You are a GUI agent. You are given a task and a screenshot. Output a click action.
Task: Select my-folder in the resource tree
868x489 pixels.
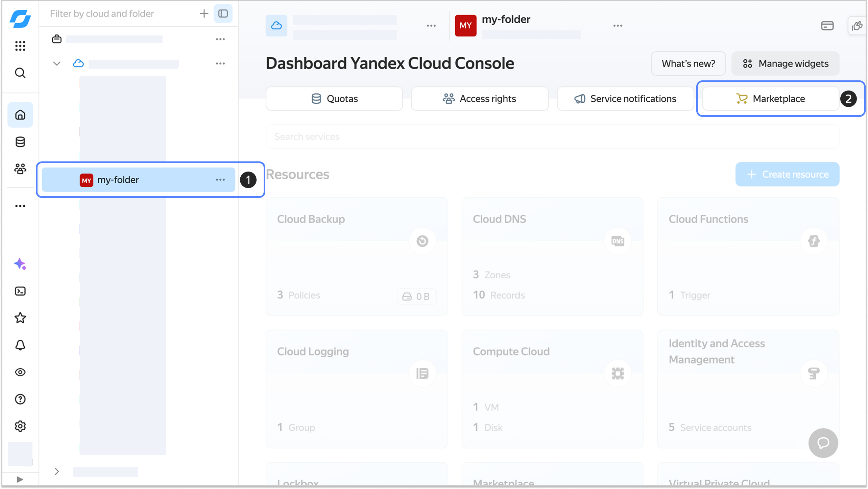click(x=139, y=180)
